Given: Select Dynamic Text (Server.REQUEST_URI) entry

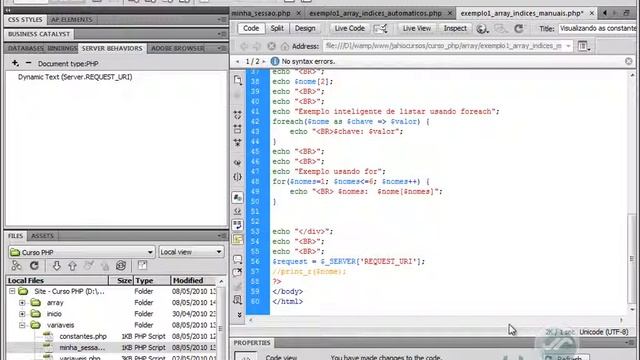Looking at the screenshot, I should coord(75,77).
